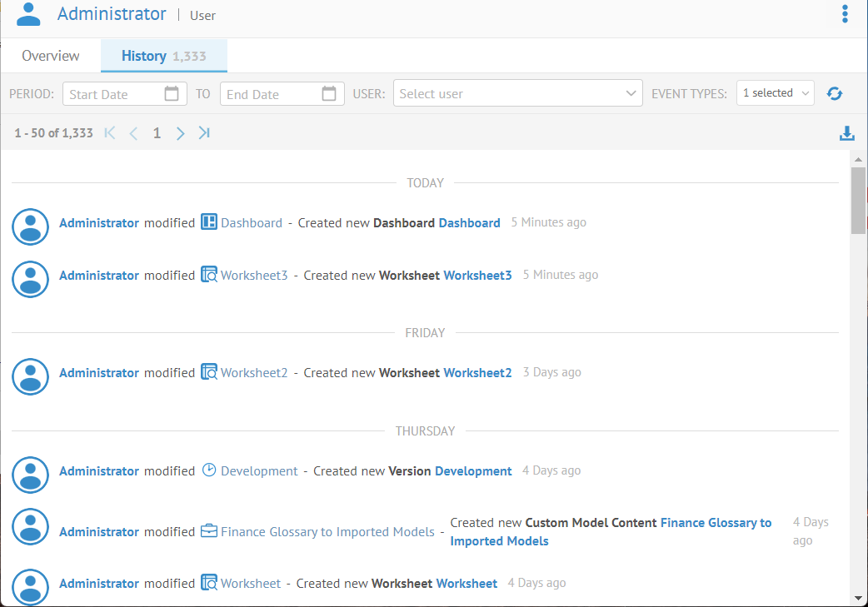This screenshot has width=868, height=607.
Task: Open the End Date calendar picker
Action: pos(329,94)
